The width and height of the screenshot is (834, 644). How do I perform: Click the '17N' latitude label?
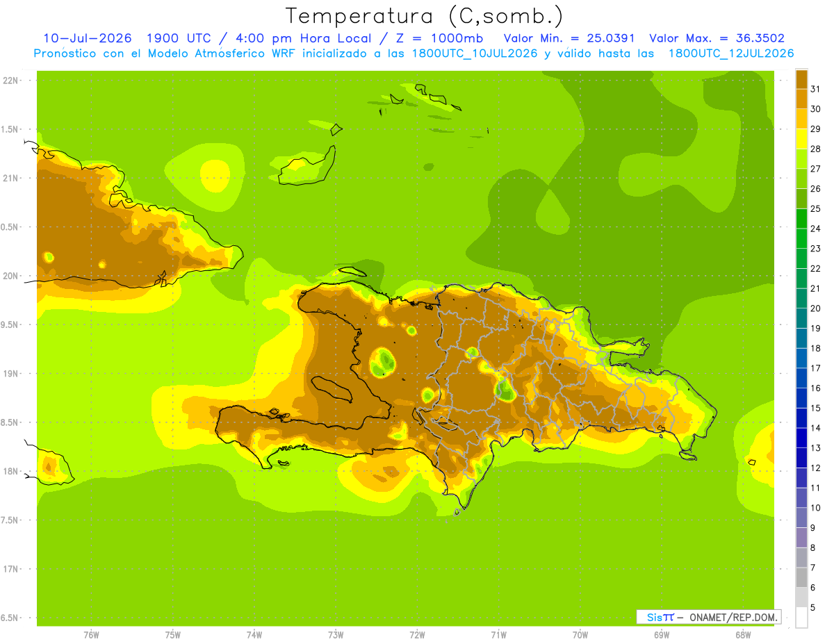10,569
